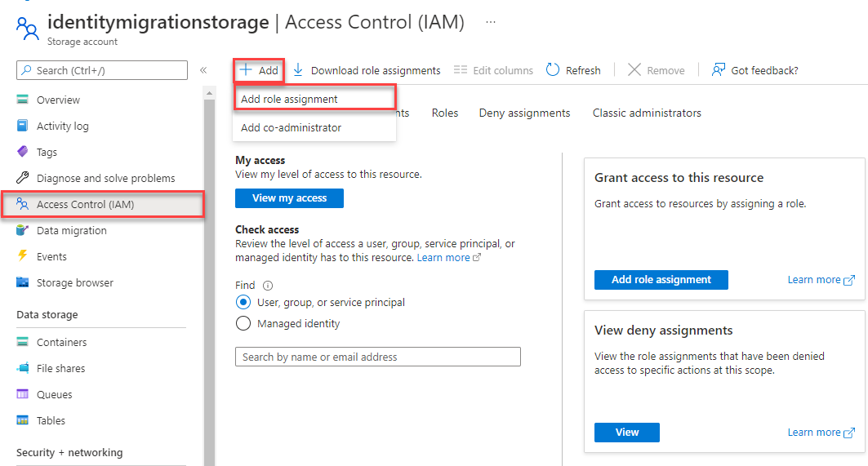Switch to the Classic administrators tab

(647, 113)
